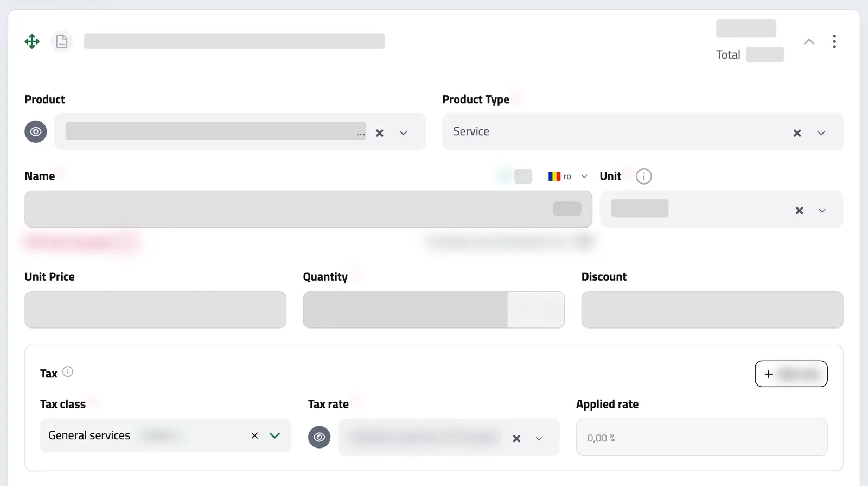Show Unit info tooltip icon
The width and height of the screenshot is (868, 486).
point(643,176)
